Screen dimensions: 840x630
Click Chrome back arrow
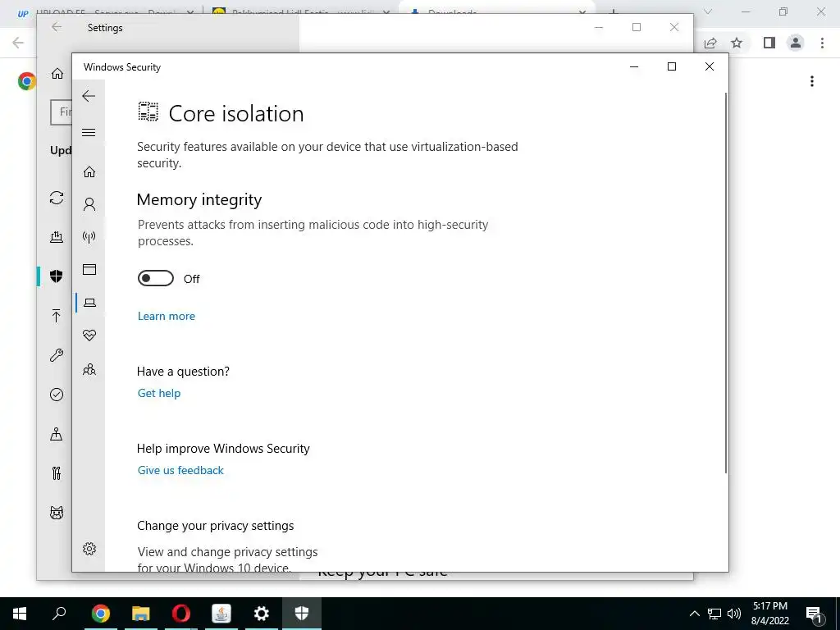tap(18, 43)
